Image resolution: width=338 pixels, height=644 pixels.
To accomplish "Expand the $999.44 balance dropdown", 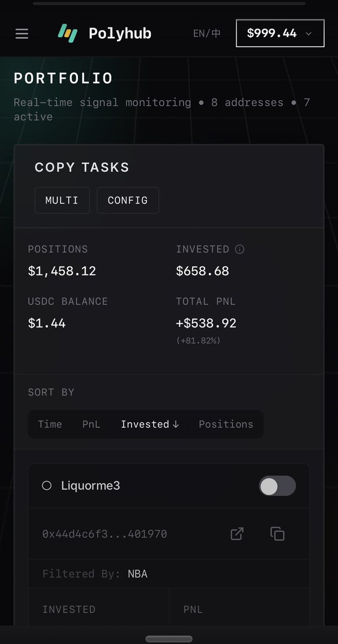I will pos(280,33).
